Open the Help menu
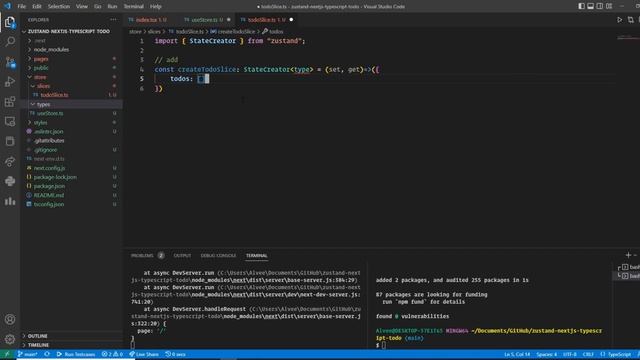 click(x=156, y=7)
